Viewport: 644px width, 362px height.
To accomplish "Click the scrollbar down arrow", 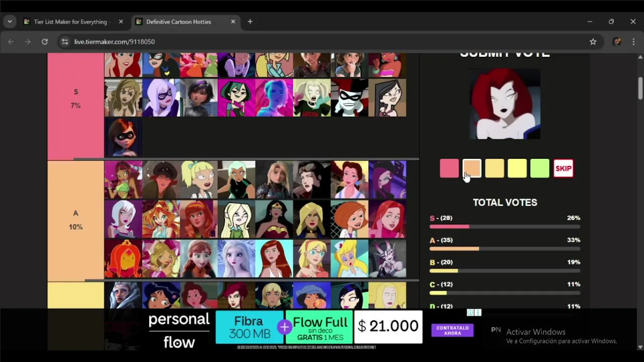I will [640, 347].
